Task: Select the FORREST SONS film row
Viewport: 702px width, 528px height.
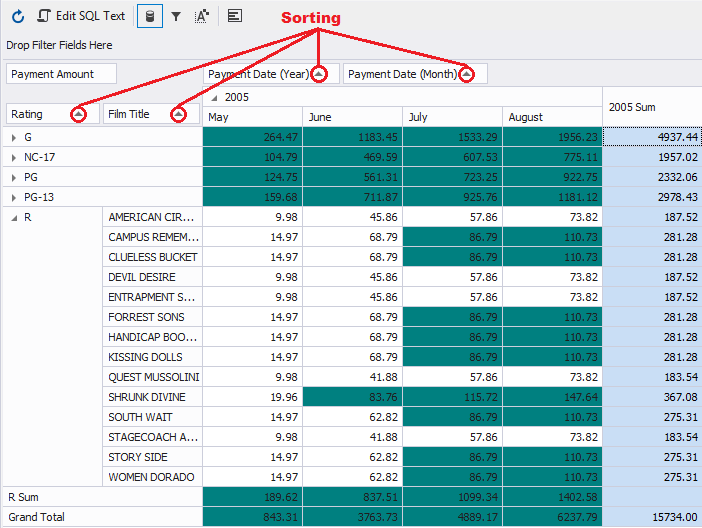Action: pos(153,317)
